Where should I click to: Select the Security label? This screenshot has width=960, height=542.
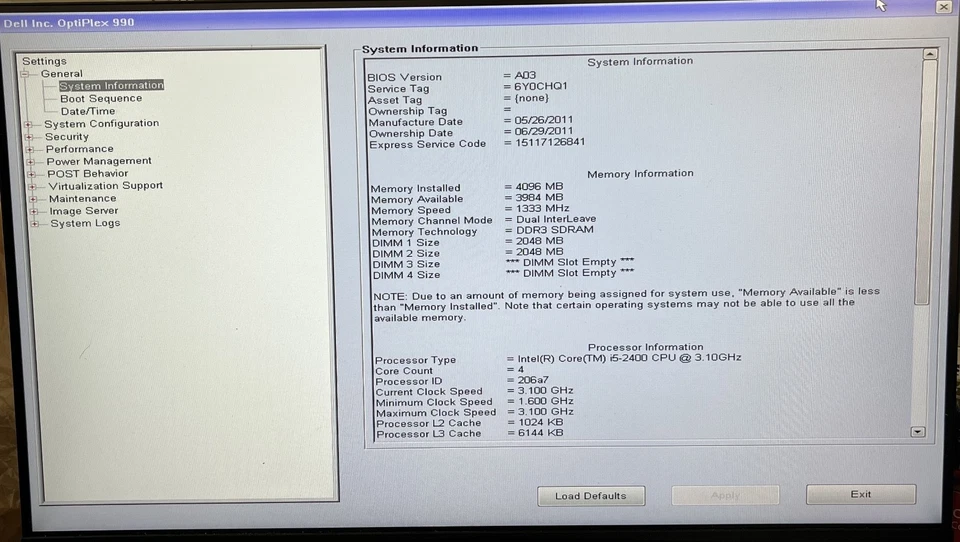pos(67,137)
